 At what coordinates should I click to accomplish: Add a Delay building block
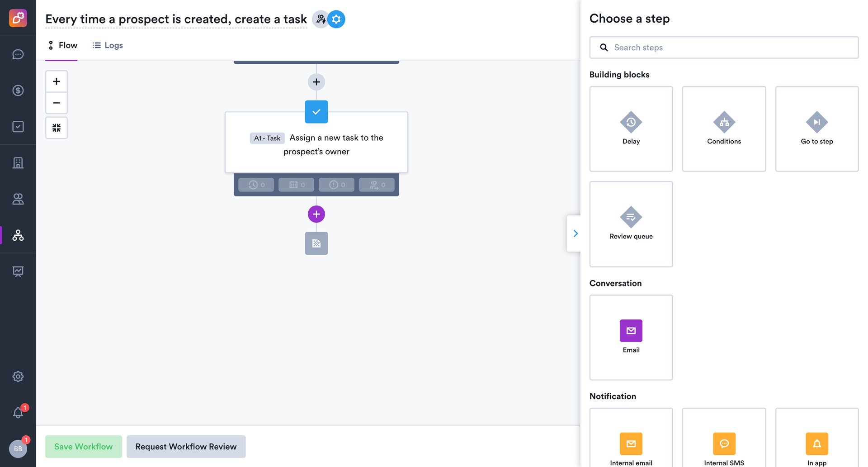631,129
